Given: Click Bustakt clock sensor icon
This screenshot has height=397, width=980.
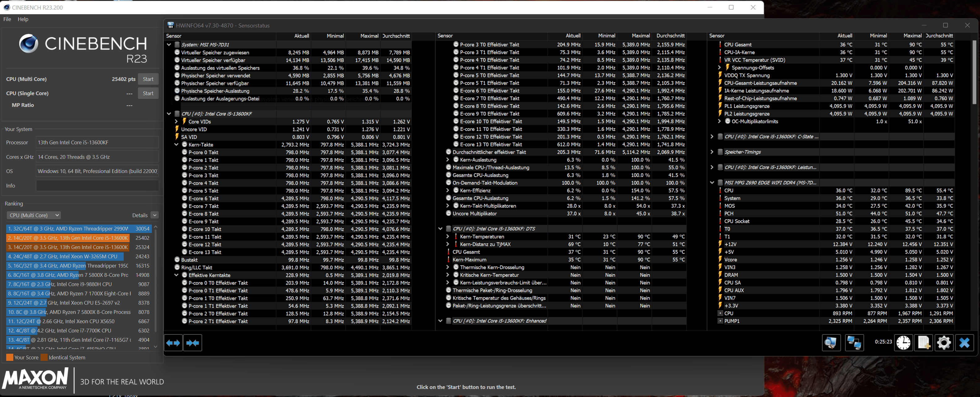Looking at the screenshot, I should [177, 260].
